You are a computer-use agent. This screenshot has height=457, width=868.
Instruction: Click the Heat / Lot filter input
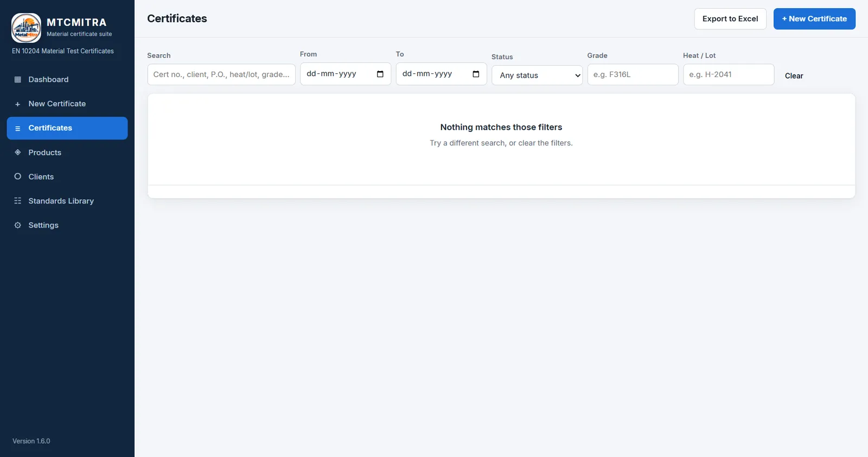click(x=729, y=74)
